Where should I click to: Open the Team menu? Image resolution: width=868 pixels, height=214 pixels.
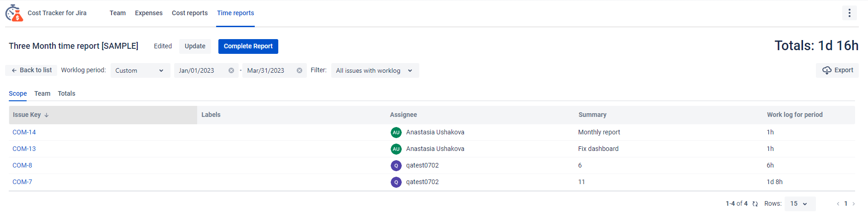[117, 13]
